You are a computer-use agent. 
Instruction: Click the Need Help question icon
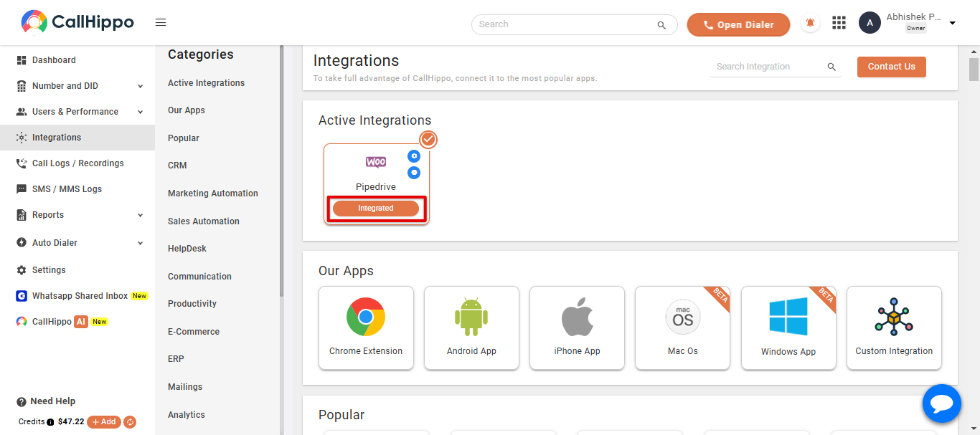click(22, 401)
